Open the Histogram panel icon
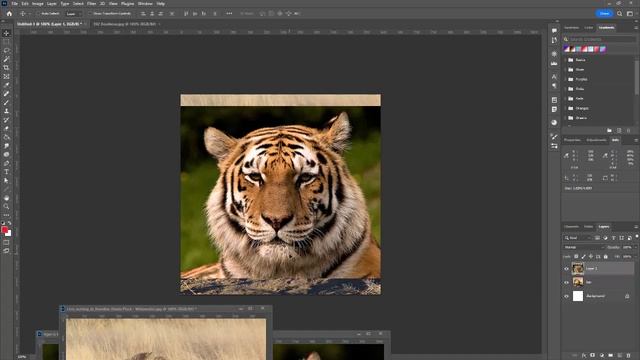The image size is (640, 360). tap(554, 64)
